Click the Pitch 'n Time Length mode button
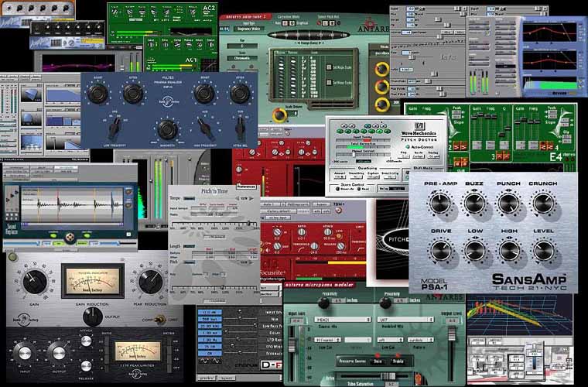 tap(190, 246)
